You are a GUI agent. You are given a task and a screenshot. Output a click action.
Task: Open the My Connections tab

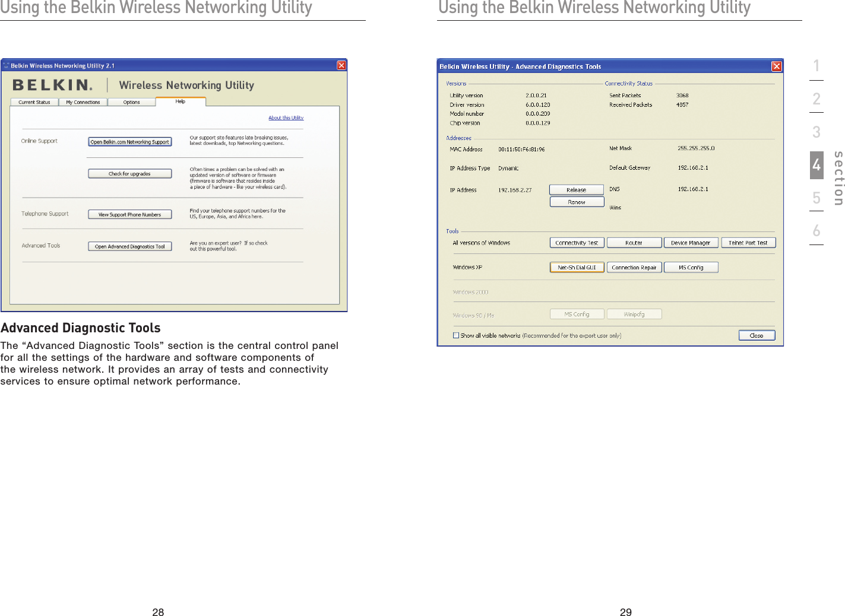[x=83, y=102]
